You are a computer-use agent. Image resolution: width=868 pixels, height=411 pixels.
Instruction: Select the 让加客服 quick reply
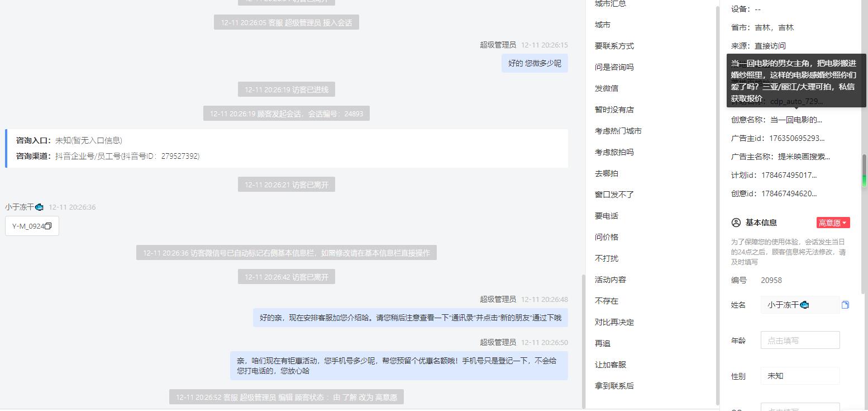coord(611,365)
